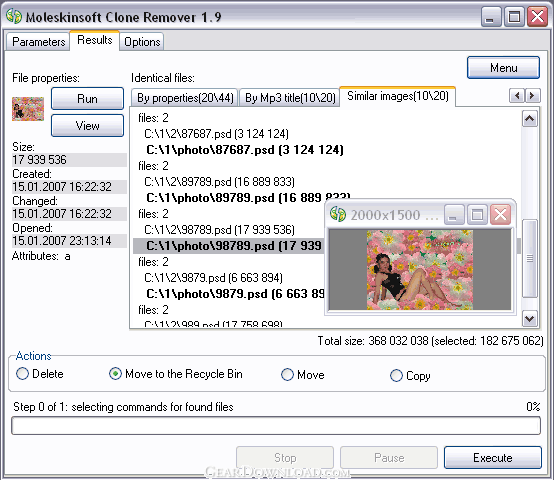Click the scrollbar down arrow in file list

[x=530, y=318]
